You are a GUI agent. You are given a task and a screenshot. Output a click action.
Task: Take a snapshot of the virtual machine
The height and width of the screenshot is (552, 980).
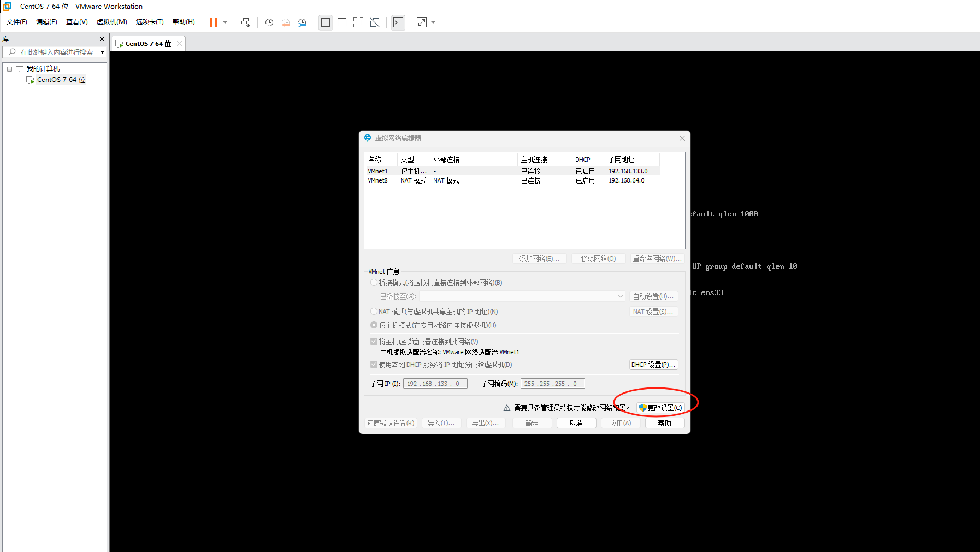269,22
